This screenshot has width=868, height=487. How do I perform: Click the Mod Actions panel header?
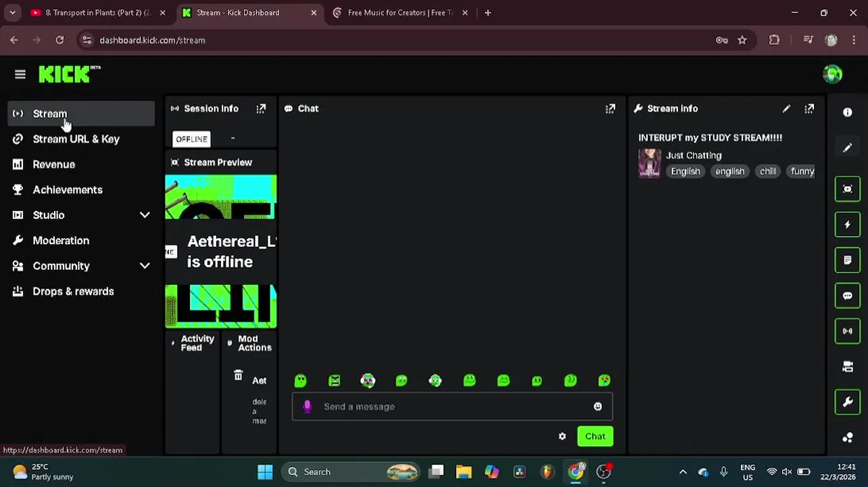249,344
